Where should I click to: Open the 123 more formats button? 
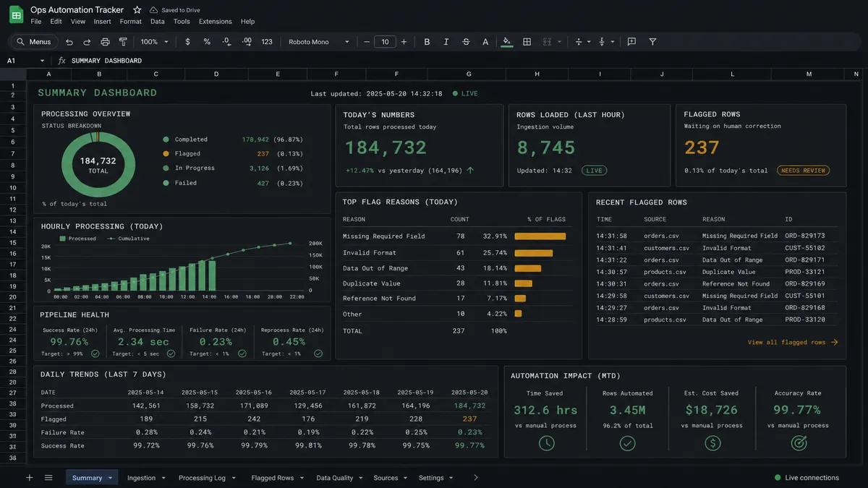click(267, 42)
